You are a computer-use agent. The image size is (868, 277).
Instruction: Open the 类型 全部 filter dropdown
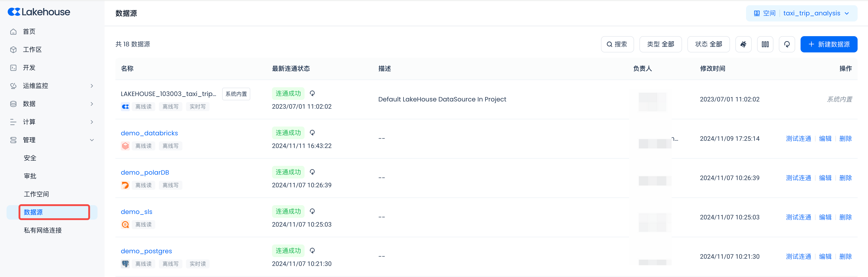pos(660,45)
